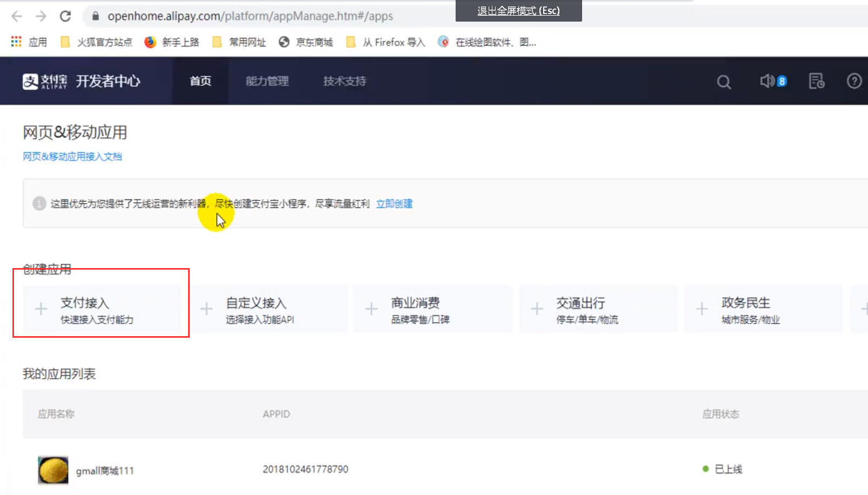This screenshot has height=495, width=868.
Task: Select the 商业消费 create app card
Action: pyautogui.click(x=432, y=310)
